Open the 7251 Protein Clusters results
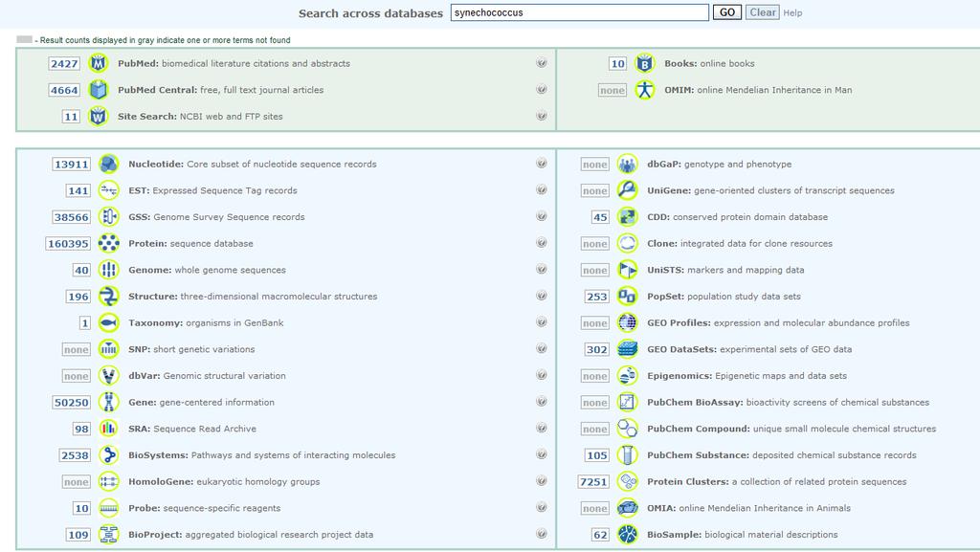 click(x=593, y=482)
